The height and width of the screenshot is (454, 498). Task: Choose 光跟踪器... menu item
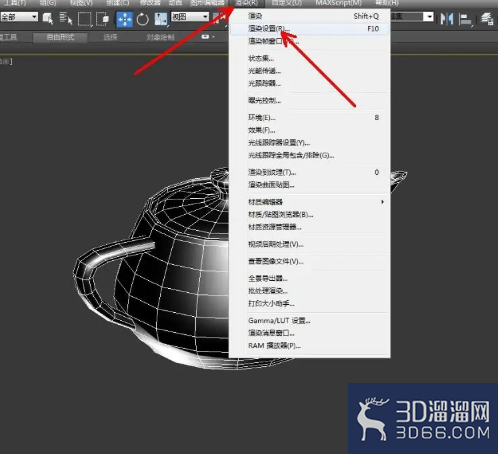pyautogui.click(x=310, y=83)
